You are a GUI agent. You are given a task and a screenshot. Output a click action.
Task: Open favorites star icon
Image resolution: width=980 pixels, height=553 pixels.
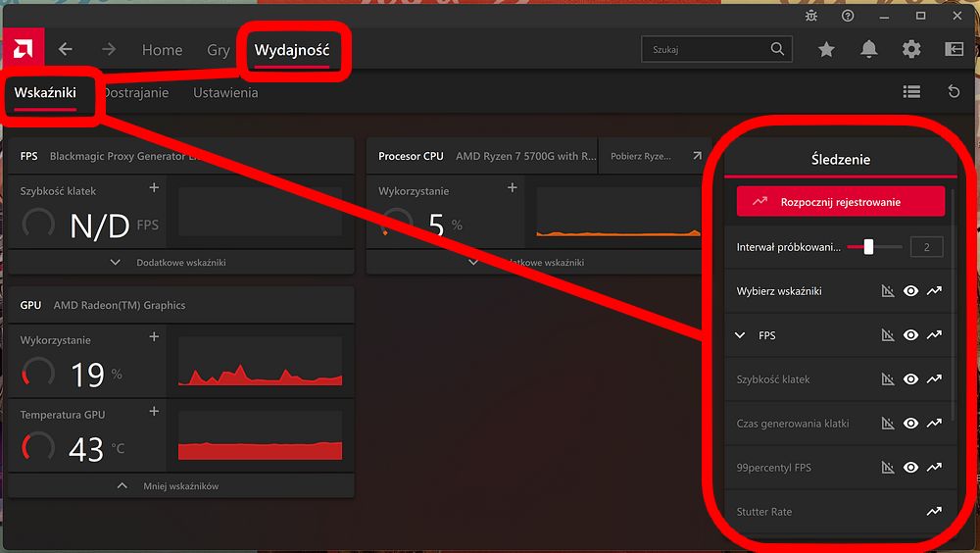[x=826, y=49]
